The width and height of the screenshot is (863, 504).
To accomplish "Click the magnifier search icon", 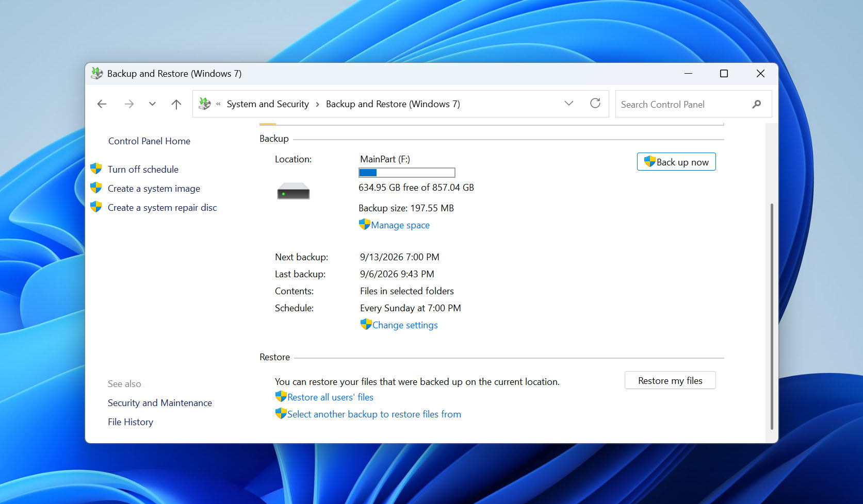I will coord(757,104).
